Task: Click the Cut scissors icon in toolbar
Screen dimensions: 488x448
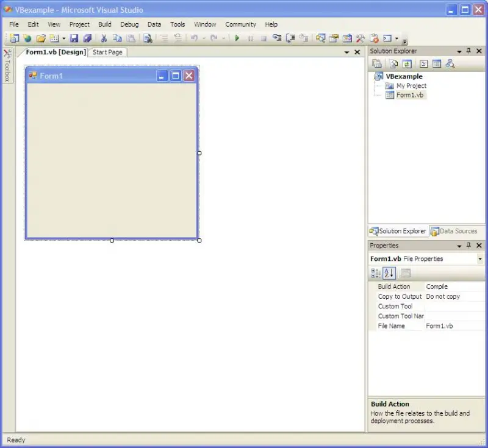Action: [104, 38]
